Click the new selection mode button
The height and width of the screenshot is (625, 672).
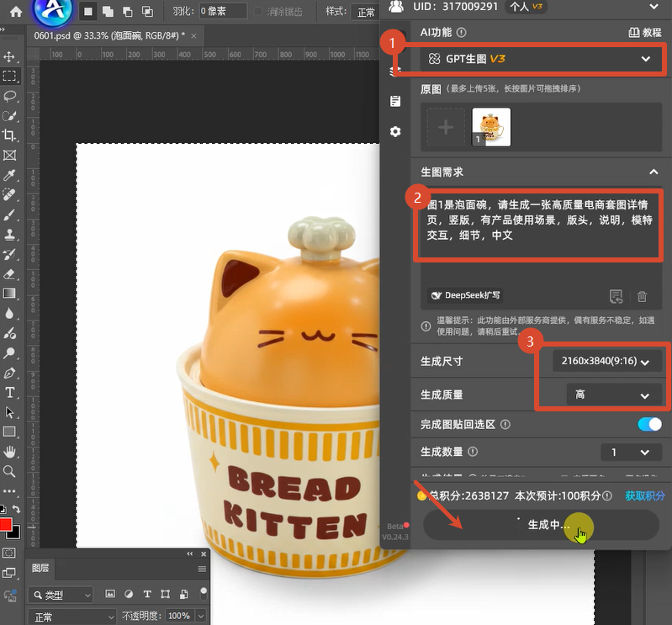pos(87,12)
